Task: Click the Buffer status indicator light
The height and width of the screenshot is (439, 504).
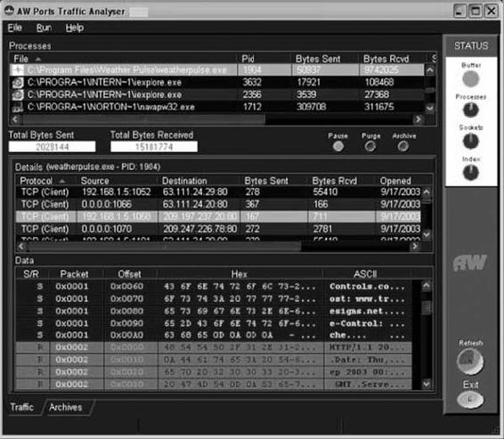Action: 471,79
